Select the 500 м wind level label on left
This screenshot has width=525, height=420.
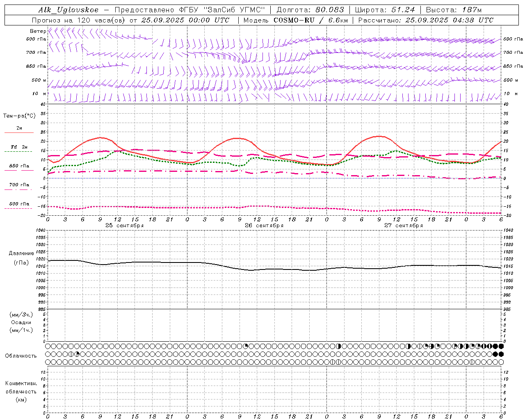pos(39,80)
